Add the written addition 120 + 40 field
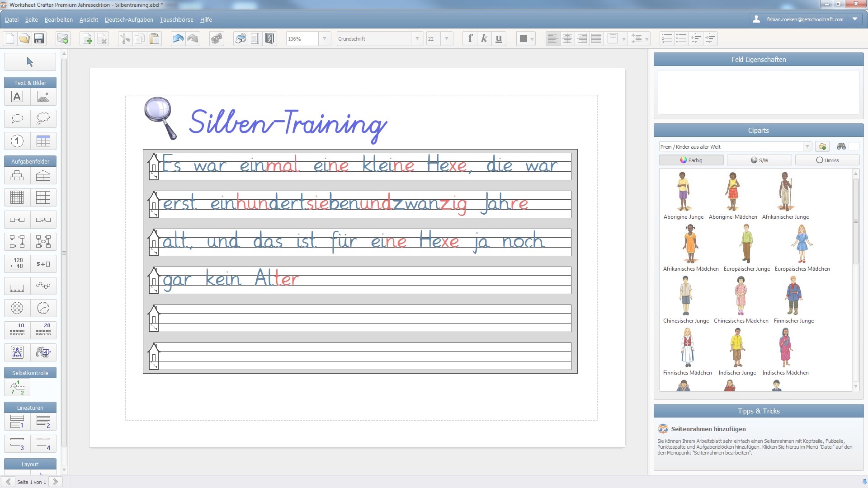868x488 pixels. coord(17,264)
